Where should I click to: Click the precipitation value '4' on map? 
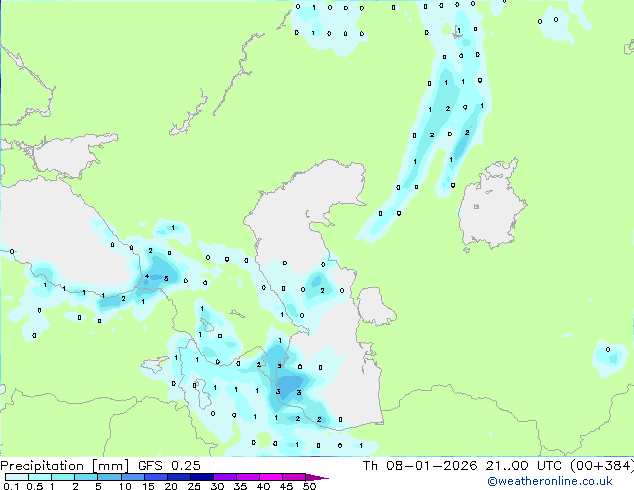tap(147, 276)
